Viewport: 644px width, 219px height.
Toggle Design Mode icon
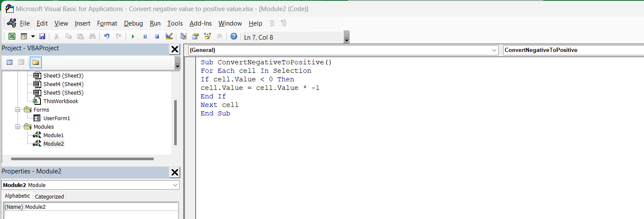coord(169,37)
